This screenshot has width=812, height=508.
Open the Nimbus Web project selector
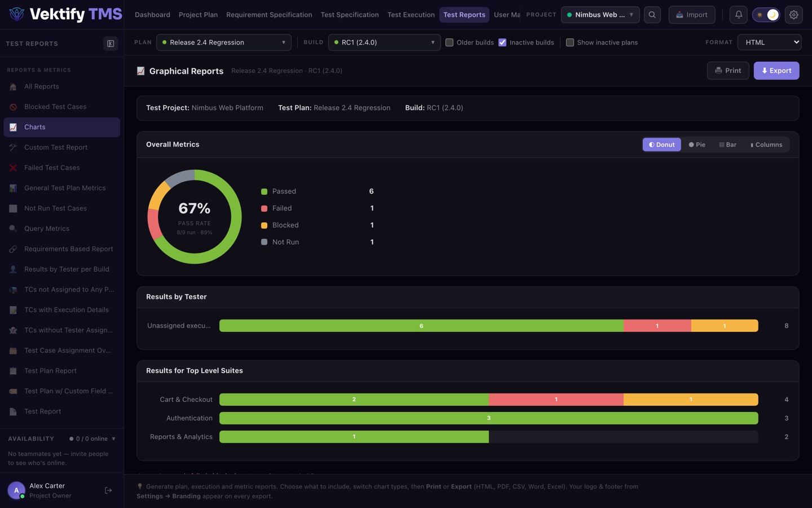coord(601,15)
